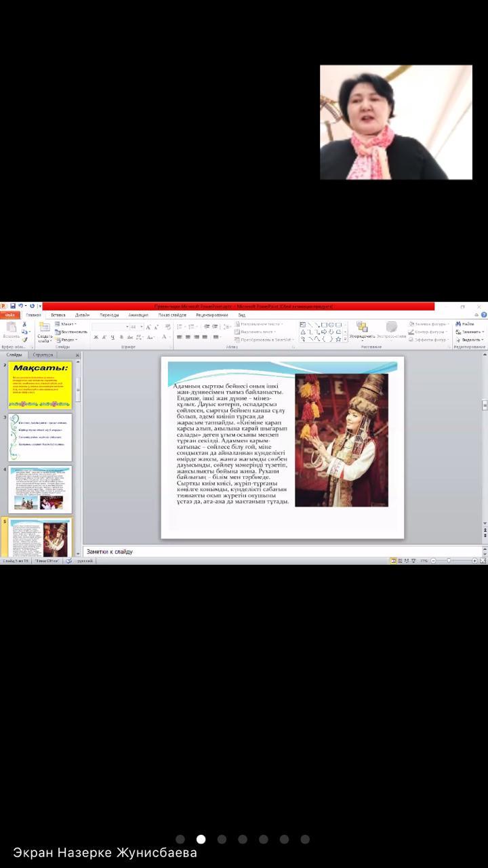The image size is (488, 868).
Task: Click the Paste (Вставить) clipboard icon
Action: click(x=11, y=330)
